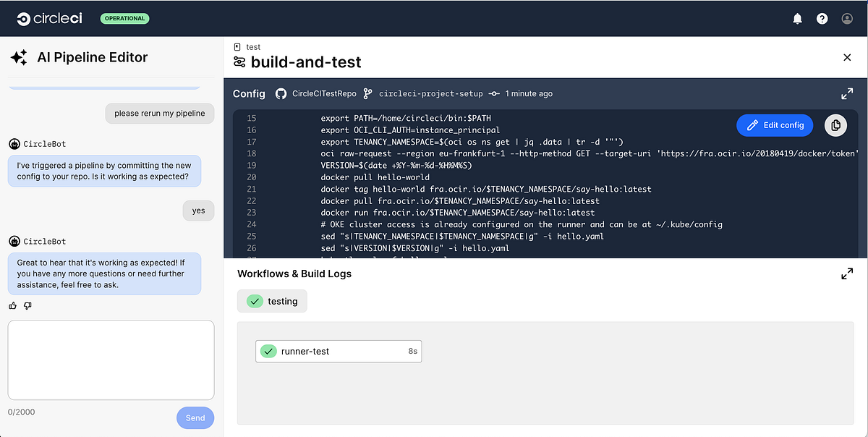Click the Send button in the chat
The width and height of the screenshot is (868, 437).
tap(195, 417)
